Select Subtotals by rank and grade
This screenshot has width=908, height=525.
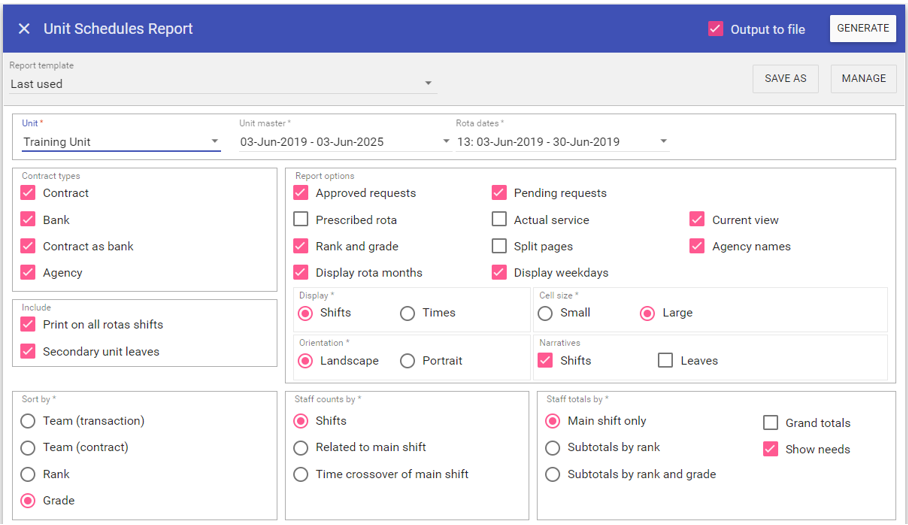pyautogui.click(x=553, y=474)
